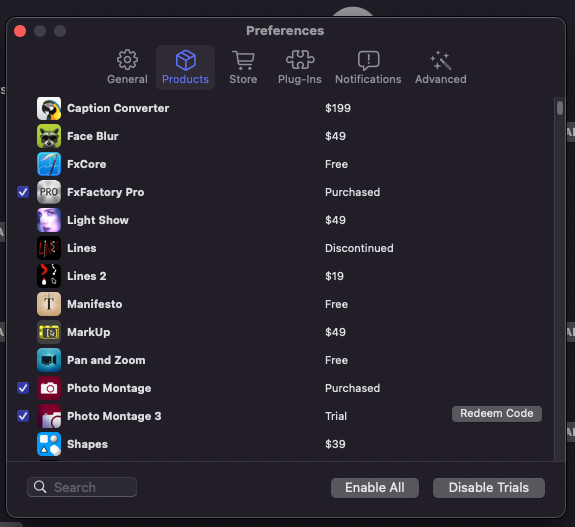Click the FxFactory Pro PRO icon

49,192
